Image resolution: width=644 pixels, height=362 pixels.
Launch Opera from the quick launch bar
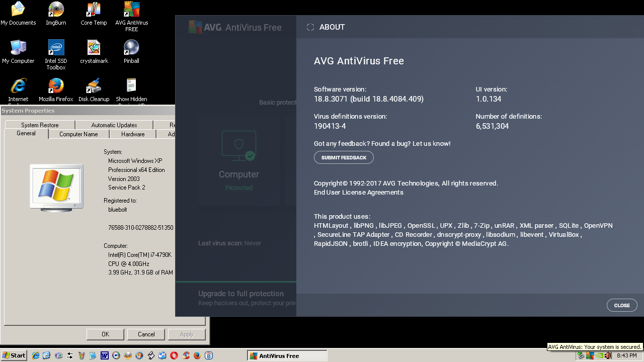pos(174,355)
